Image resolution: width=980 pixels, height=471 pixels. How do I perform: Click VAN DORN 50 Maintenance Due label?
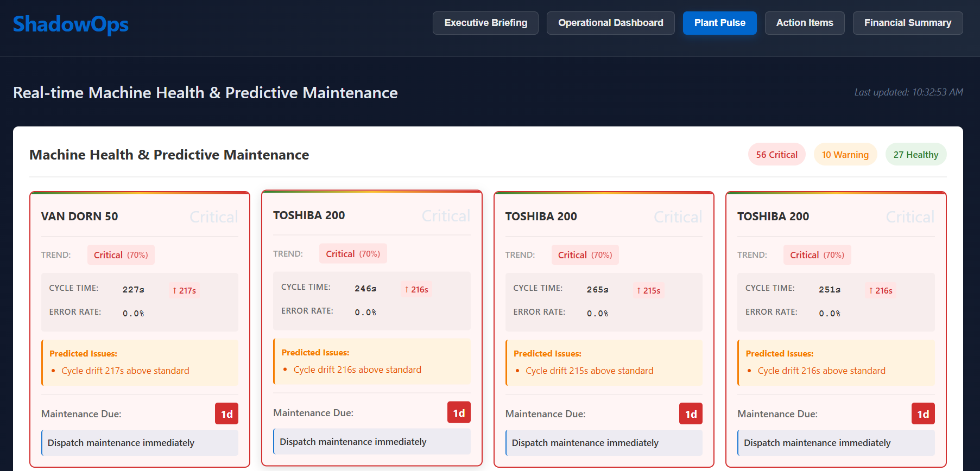pos(81,414)
